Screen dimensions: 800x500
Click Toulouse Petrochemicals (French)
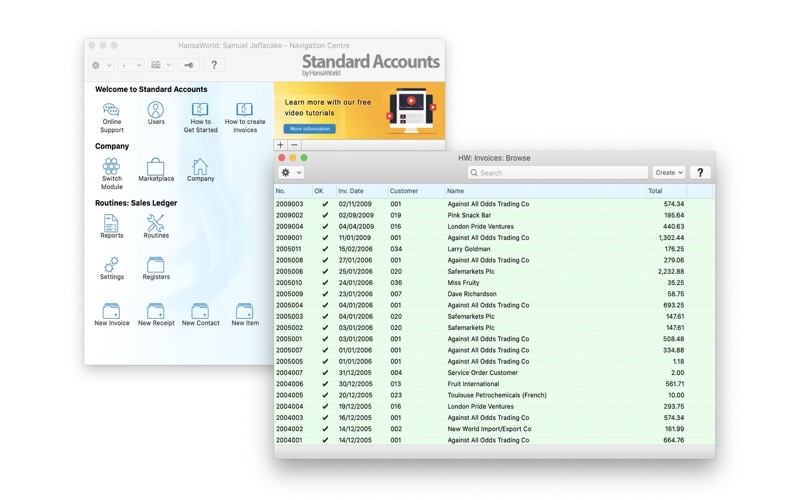[x=497, y=395]
